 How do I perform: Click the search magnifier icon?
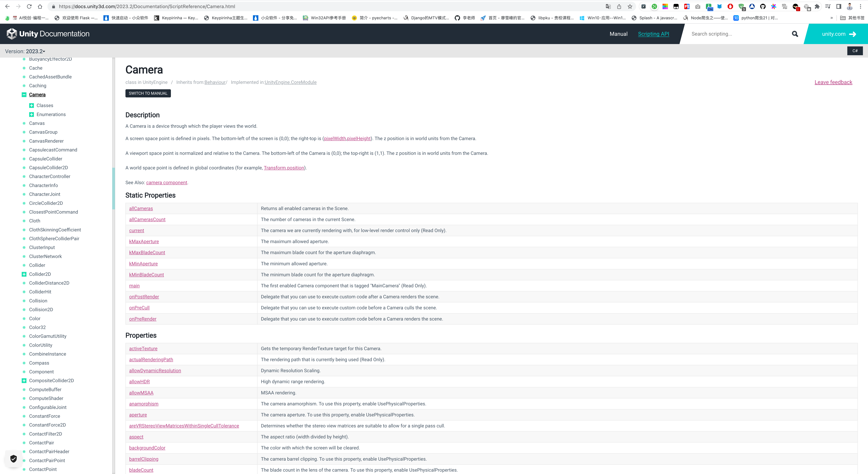click(x=795, y=34)
